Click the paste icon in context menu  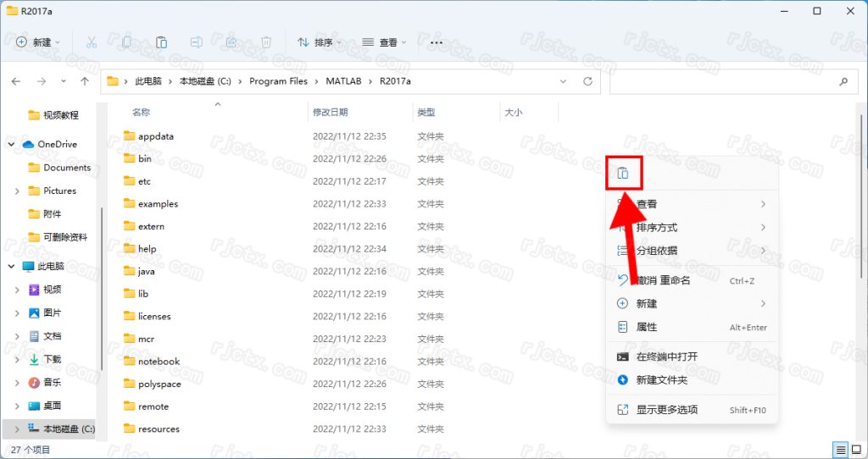623,174
